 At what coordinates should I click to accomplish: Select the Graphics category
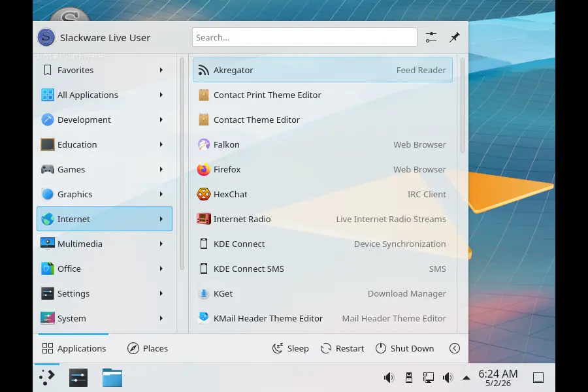click(x=105, y=194)
